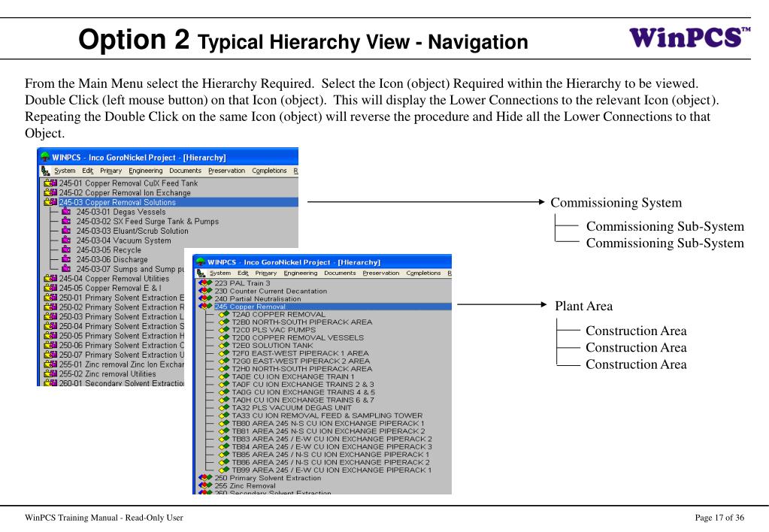
Task: Click folder icon of 245-01 Copper Removal CulX Feed Tank
Action: 50,183
